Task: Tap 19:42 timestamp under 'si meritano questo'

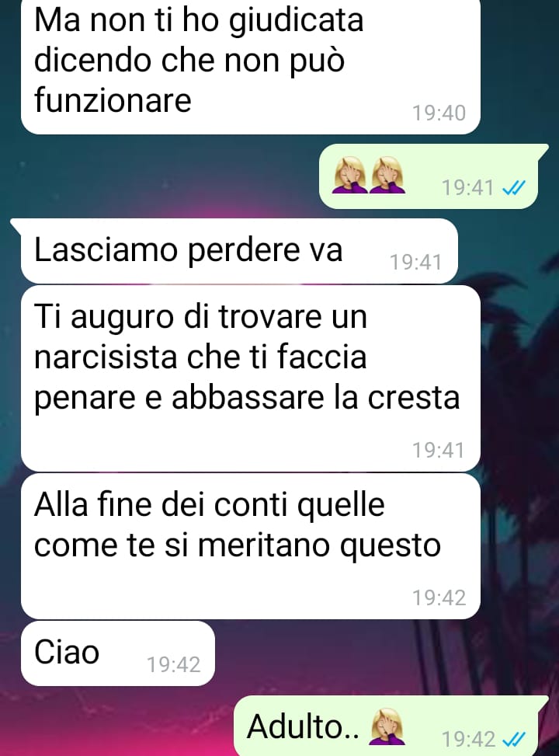Action: tap(439, 597)
